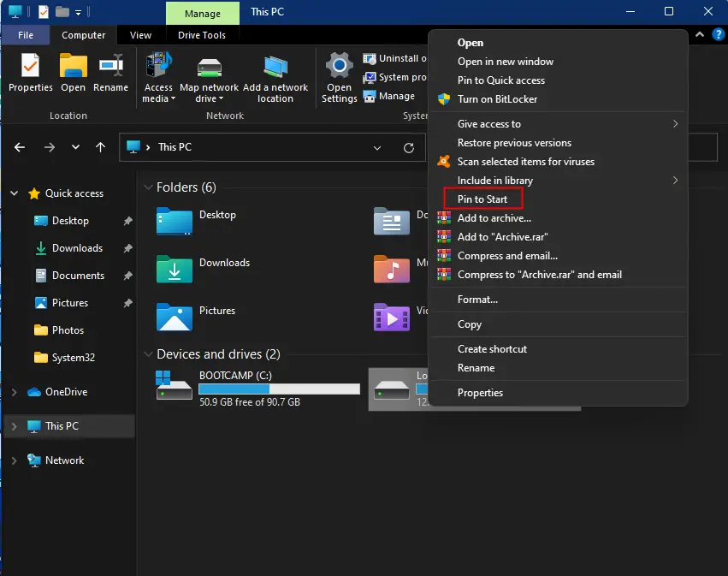Go up one folder level
The height and width of the screenshot is (576, 728).
point(100,148)
